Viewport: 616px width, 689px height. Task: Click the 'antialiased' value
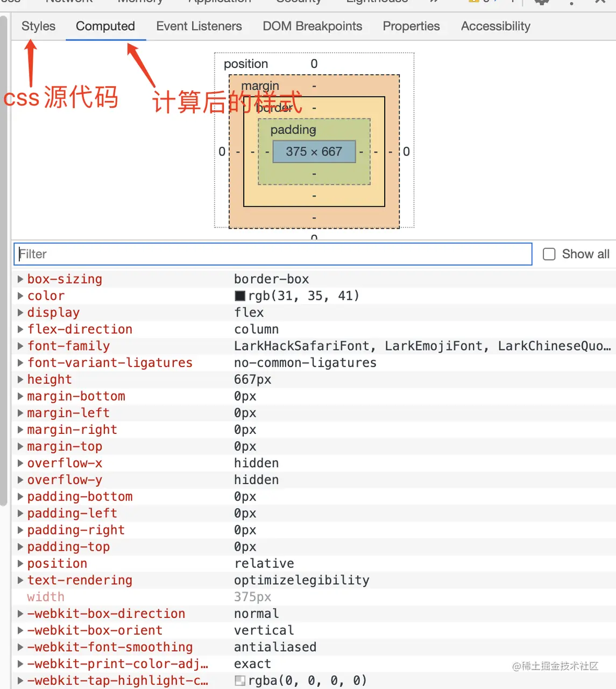pyautogui.click(x=275, y=647)
